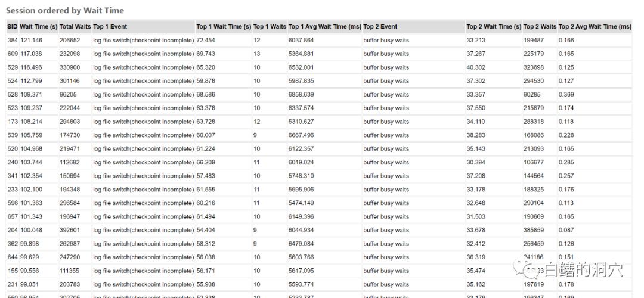This screenshot has height=298, width=644.
Task: Select the SID 384 cell
Action: [13, 41]
